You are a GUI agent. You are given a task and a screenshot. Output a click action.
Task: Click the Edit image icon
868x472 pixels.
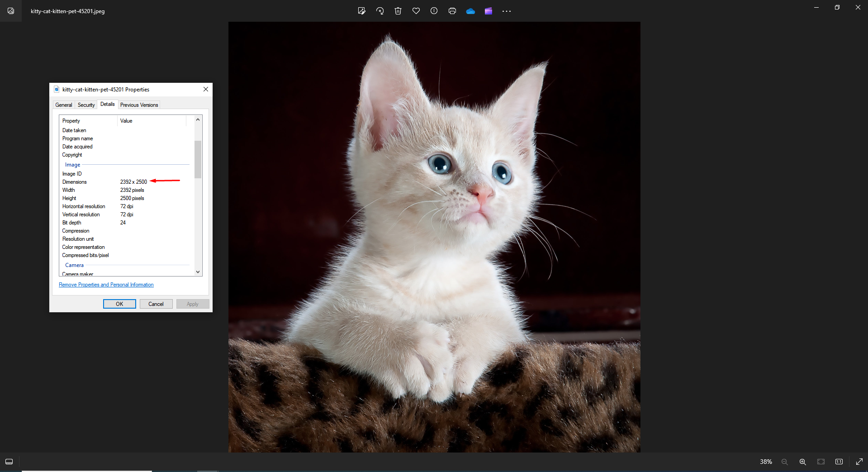361,11
